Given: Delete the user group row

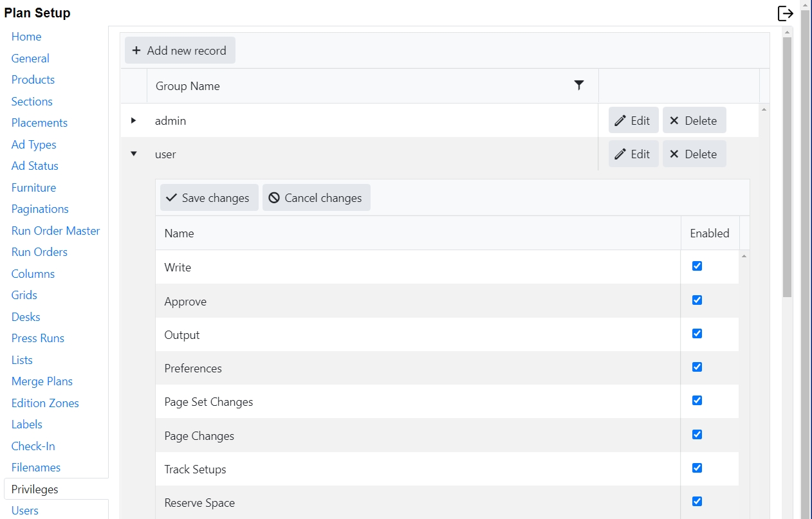Looking at the screenshot, I should pyautogui.click(x=694, y=154).
